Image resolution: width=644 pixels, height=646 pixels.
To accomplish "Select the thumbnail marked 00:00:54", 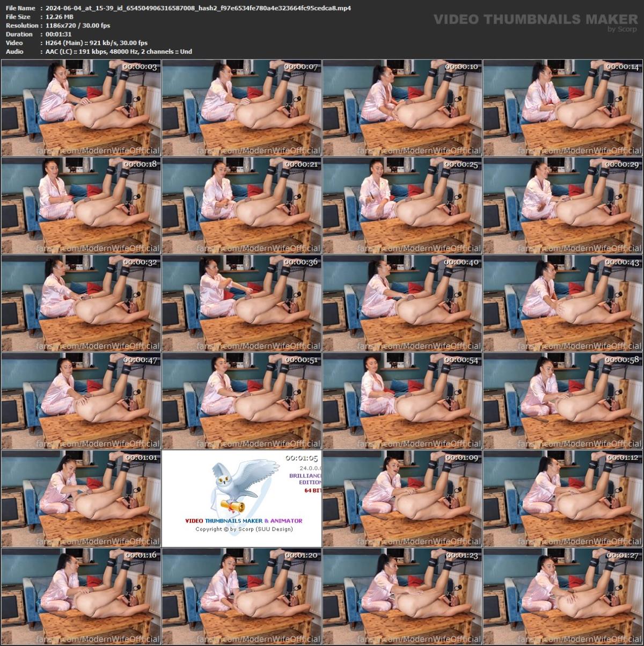I will (402, 400).
